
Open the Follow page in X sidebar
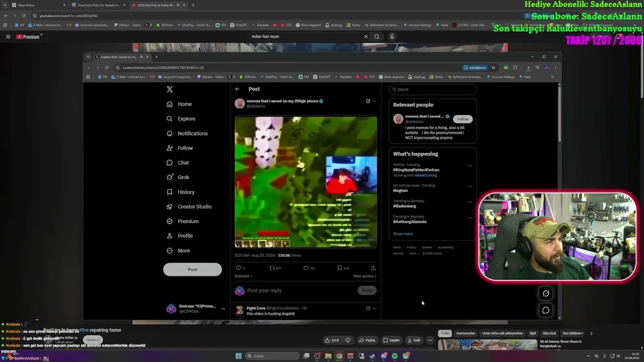(x=180, y=148)
